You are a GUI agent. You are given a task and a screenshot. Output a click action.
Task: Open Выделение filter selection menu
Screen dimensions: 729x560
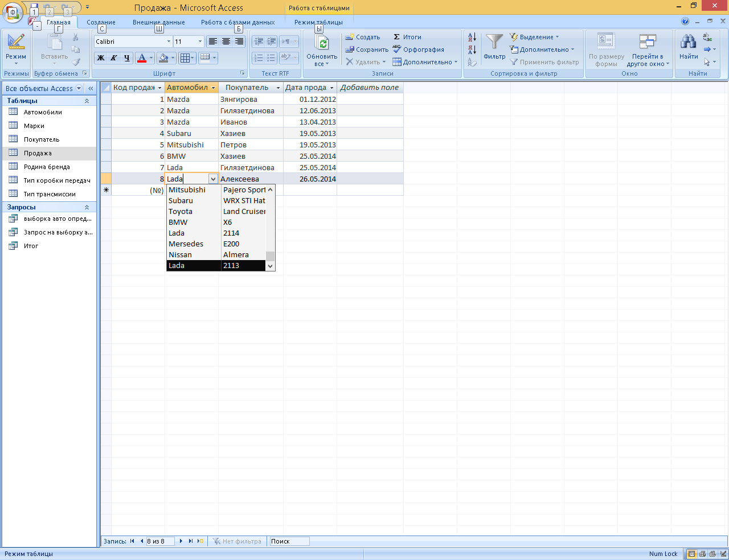click(534, 37)
